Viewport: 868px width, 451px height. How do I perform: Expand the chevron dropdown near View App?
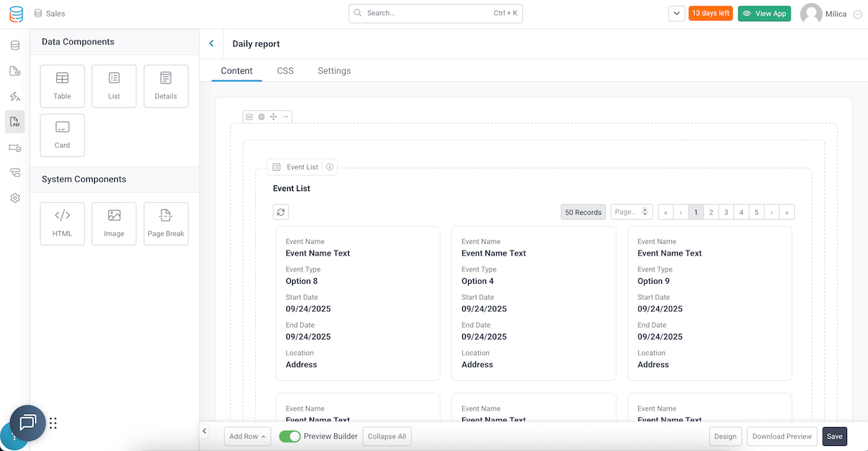pos(676,13)
